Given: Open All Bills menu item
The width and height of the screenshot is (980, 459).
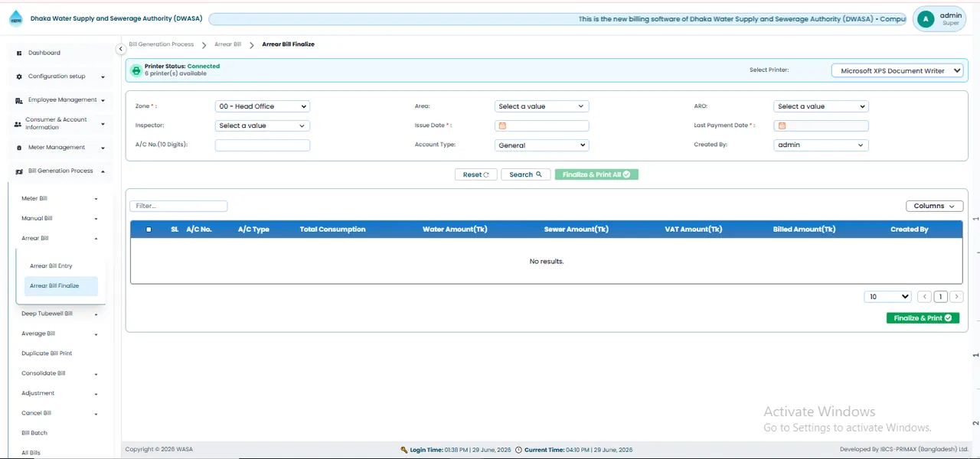Looking at the screenshot, I should tap(31, 453).
